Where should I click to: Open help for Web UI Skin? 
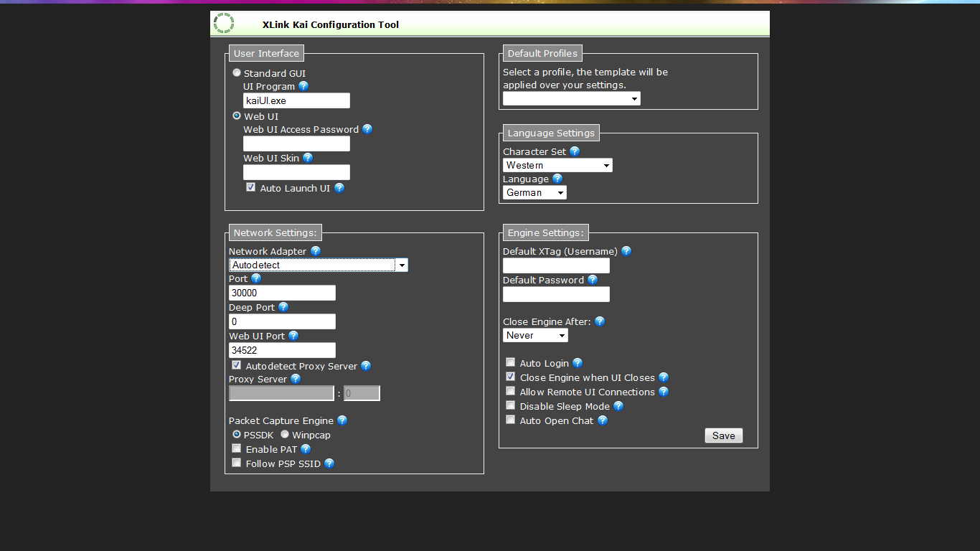308,158
